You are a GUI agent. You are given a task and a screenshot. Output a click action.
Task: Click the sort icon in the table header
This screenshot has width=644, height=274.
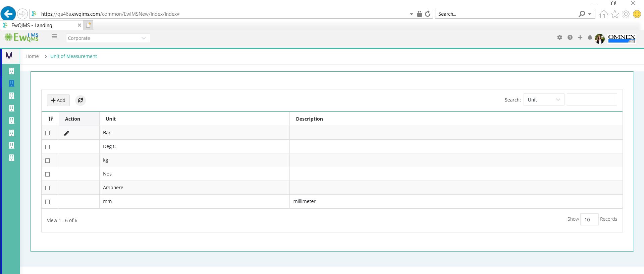coord(51,119)
